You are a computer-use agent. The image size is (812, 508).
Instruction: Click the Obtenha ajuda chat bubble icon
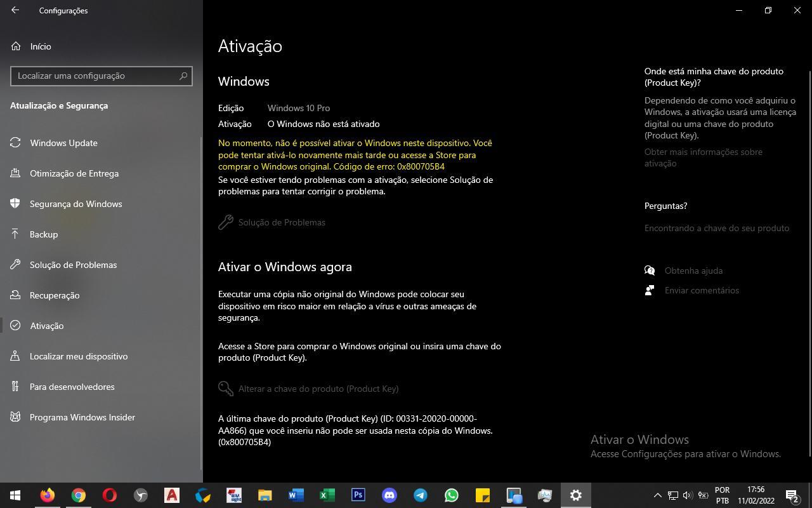point(650,271)
